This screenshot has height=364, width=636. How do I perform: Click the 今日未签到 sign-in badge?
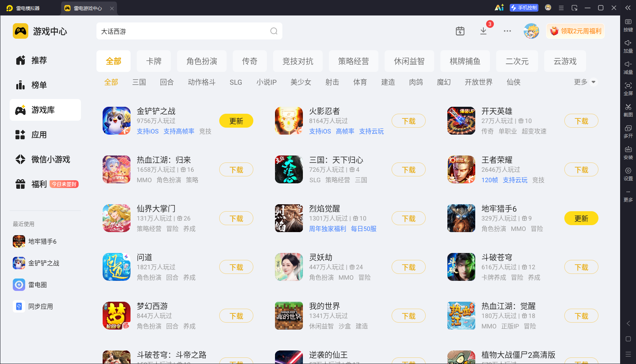pos(64,184)
